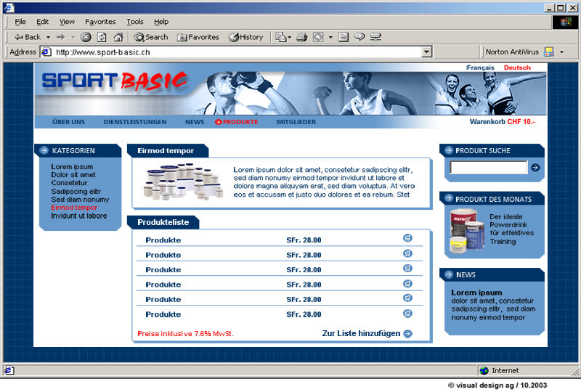Select the Sadipscing elitr category
Screen dimensions: 581x392
[x=76, y=191]
